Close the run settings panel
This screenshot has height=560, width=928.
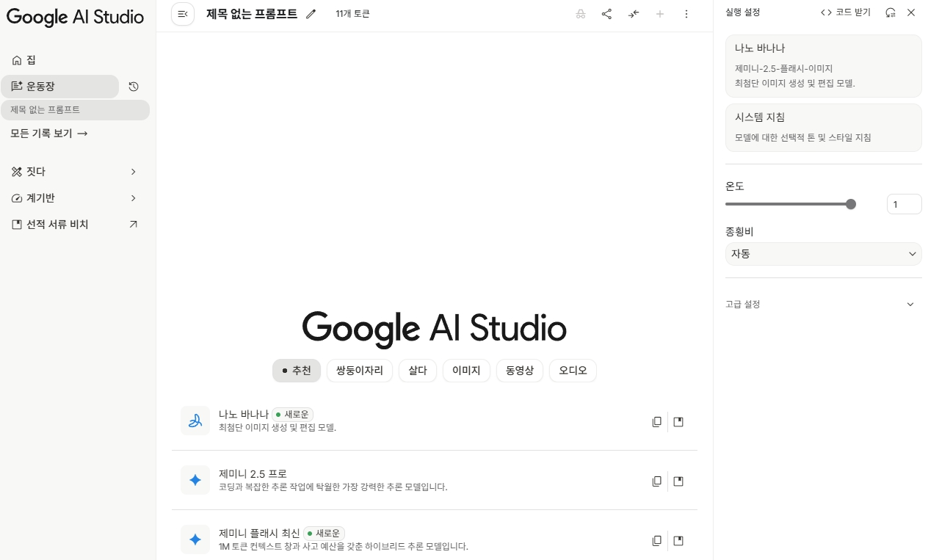(x=911, y=12)
